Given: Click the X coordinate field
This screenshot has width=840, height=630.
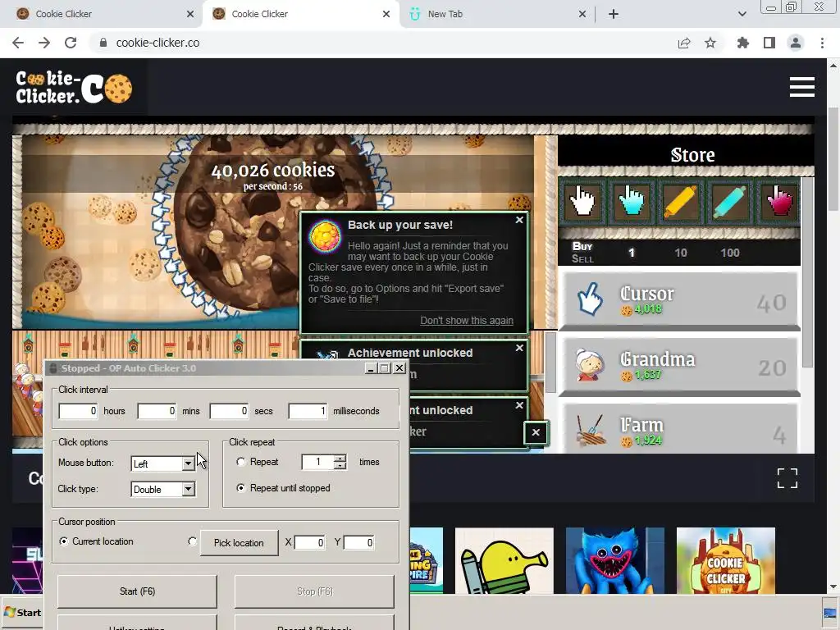Looking at the screenshot, I should (x=309, y=543).
